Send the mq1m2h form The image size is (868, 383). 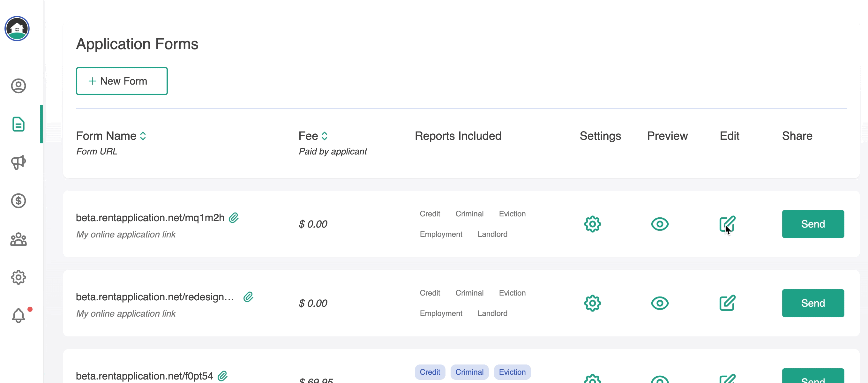[813, 224]
